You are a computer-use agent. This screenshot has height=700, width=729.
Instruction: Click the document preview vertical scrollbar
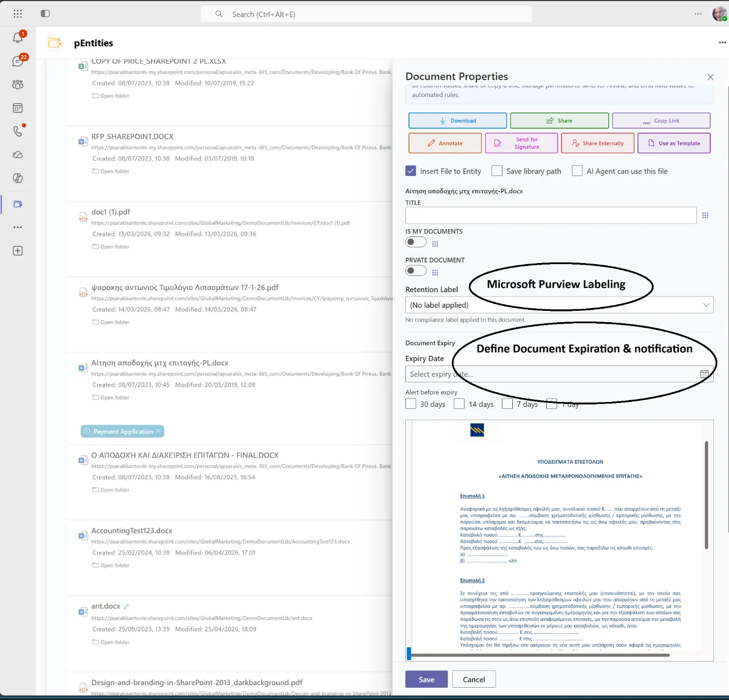[706, 495]
